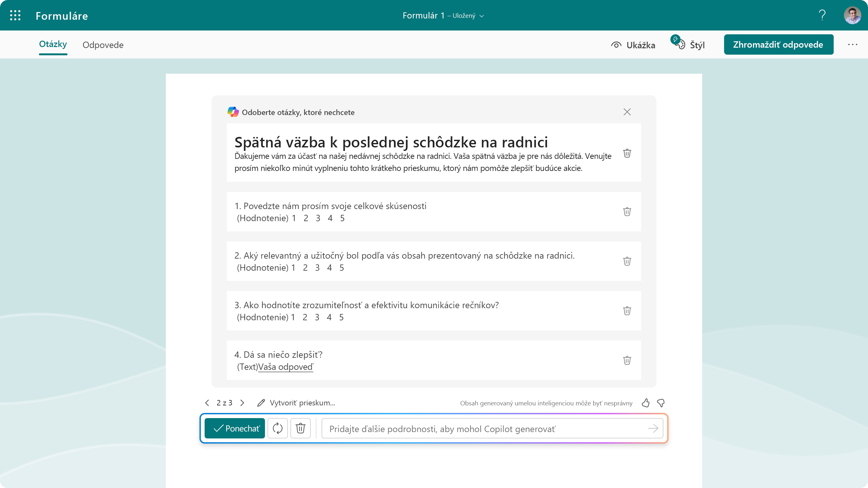Delete question 2 about obsah prezentovaný
The width and height of the screenshot is (868, 488).
click(627, 261)
